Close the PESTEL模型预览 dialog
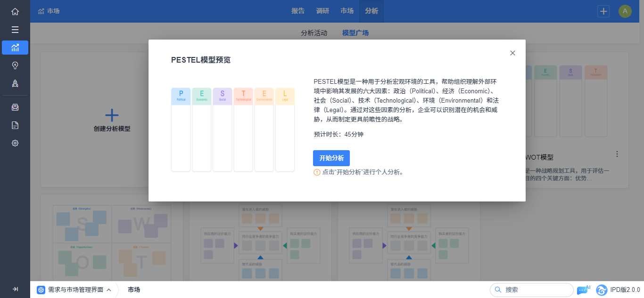This screenshot has width=644, height=298. click(512, 53)
